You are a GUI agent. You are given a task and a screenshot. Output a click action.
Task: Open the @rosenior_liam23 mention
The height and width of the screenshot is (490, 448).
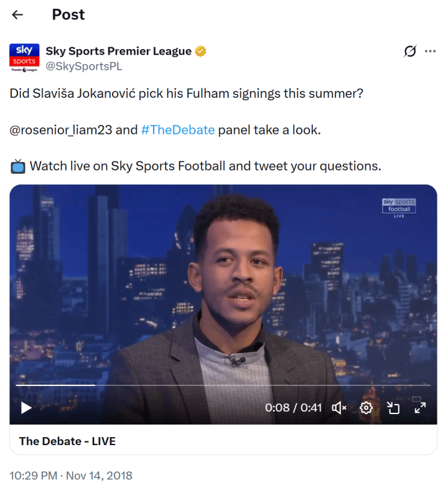coord(61,130)
